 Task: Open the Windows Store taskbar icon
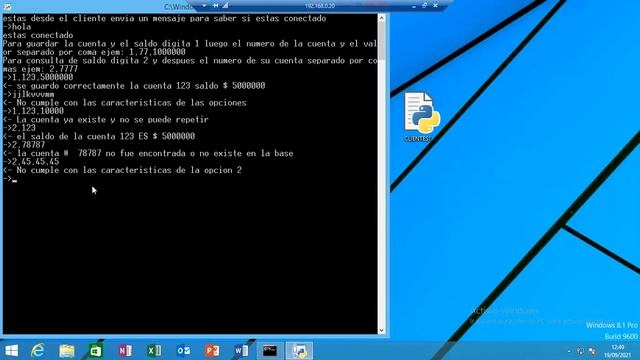point(96,351)
